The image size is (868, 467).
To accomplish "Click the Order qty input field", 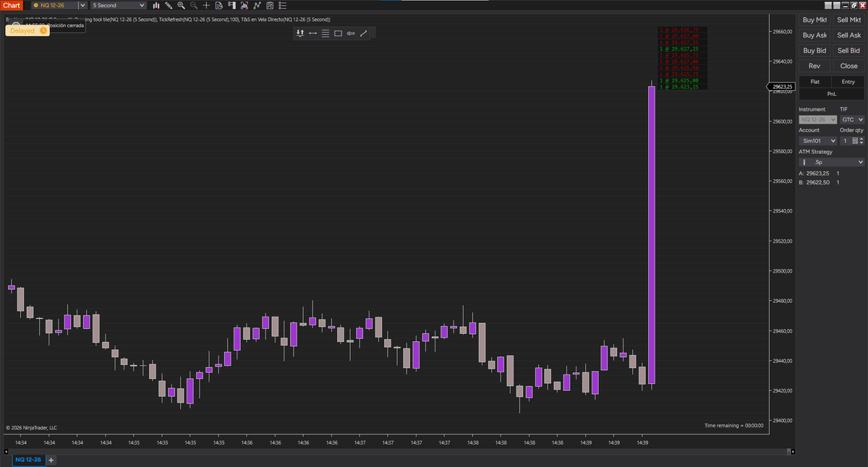I will (x=845, y=141).
